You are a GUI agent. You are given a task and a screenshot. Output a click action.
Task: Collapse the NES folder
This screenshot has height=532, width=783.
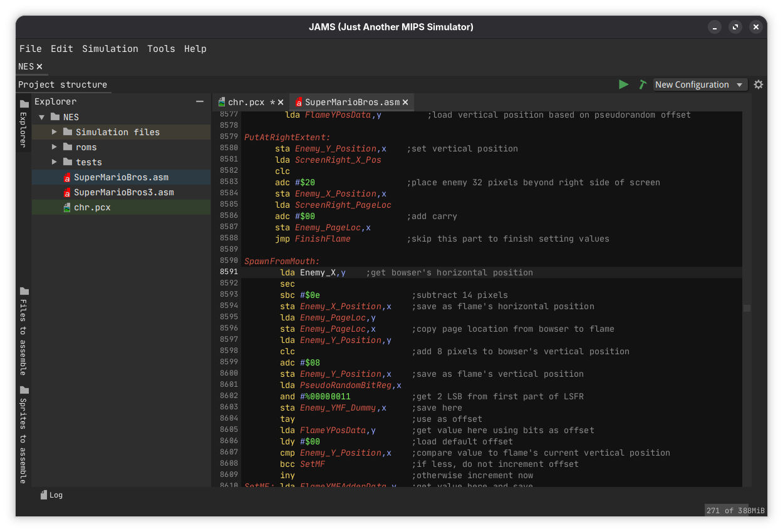point(41,116)
